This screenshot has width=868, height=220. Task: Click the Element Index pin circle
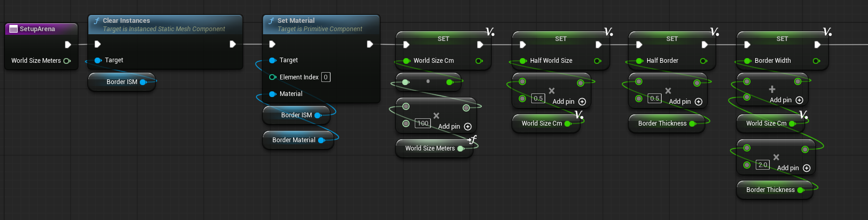point(272,77)
